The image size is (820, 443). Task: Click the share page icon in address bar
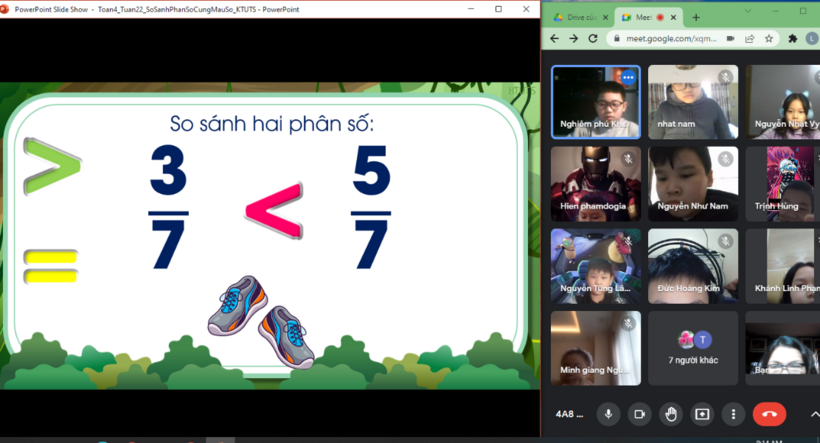750,39
